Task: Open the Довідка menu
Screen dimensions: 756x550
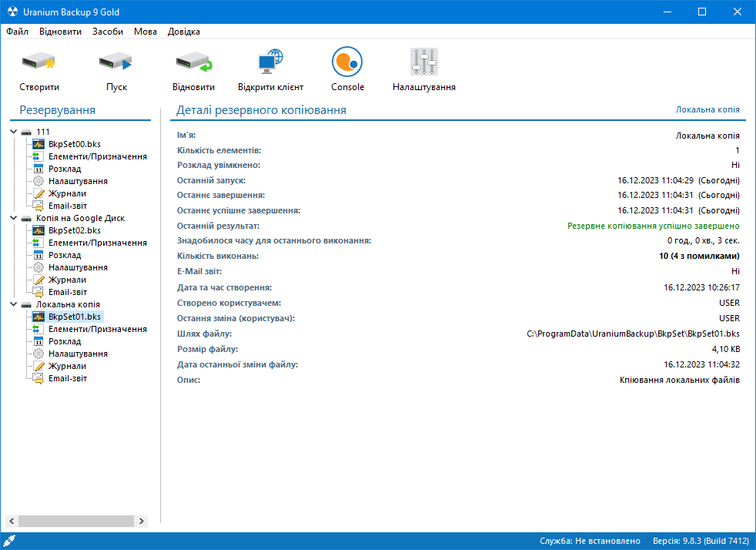Action: tap(184, 32)
